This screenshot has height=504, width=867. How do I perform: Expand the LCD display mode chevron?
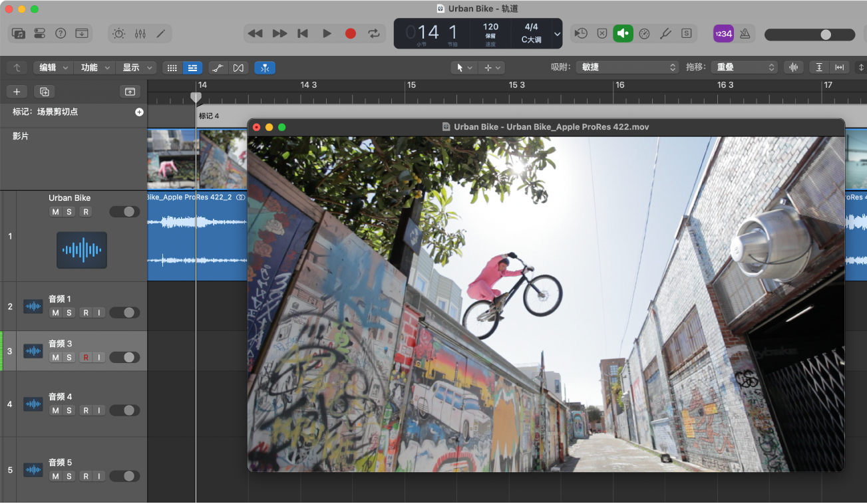557,33
